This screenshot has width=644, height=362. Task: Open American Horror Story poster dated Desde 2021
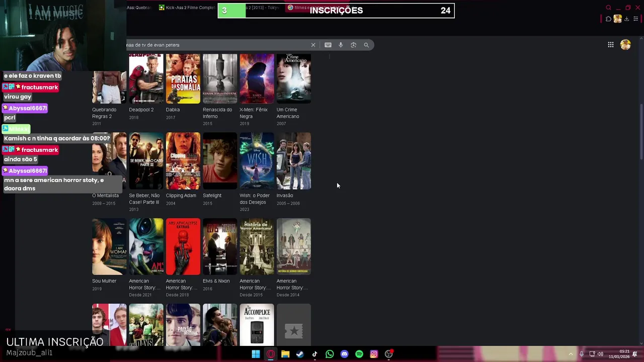click(x=146, y=246)
